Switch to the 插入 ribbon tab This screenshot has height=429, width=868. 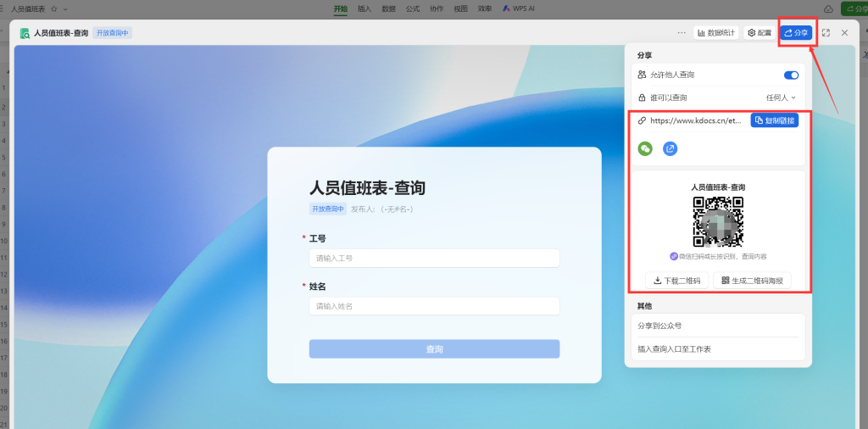click(364, 8)
